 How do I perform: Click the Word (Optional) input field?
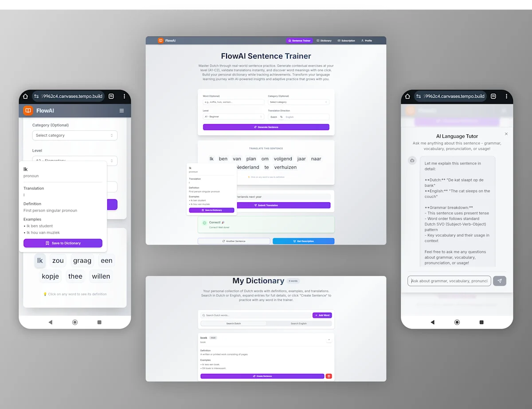[234, 102]
